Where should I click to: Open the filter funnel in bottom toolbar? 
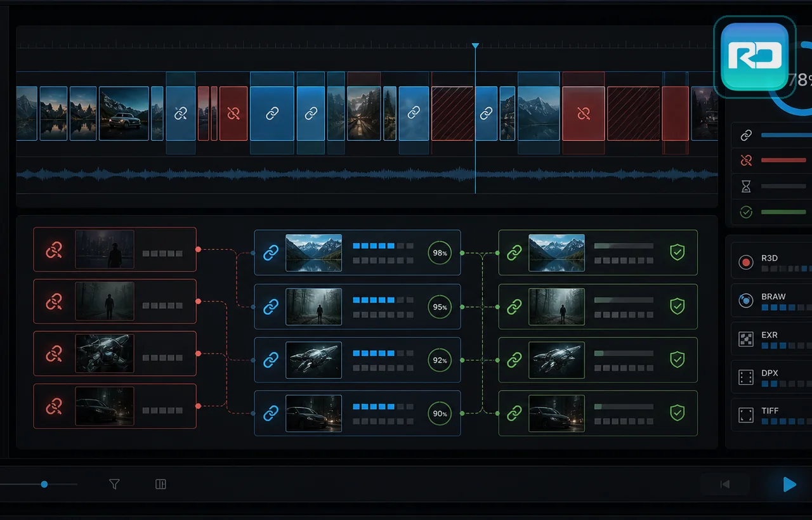[114, 484]
